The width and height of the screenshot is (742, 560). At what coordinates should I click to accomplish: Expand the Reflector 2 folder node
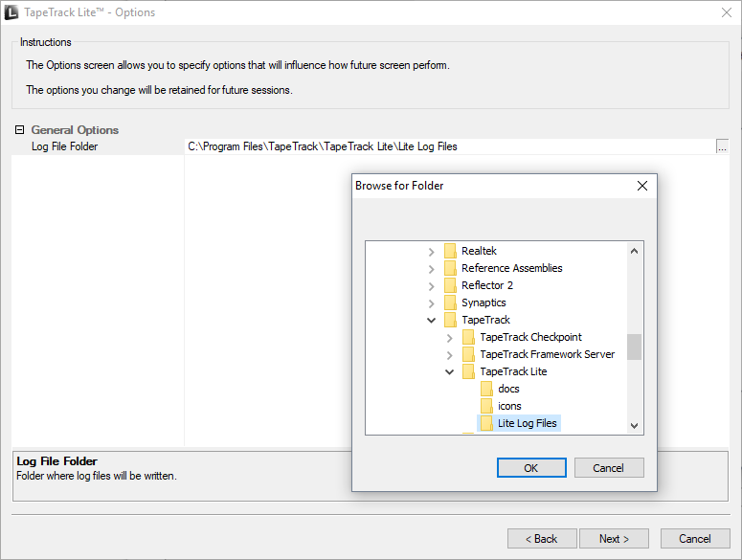[x=431, y=286]
